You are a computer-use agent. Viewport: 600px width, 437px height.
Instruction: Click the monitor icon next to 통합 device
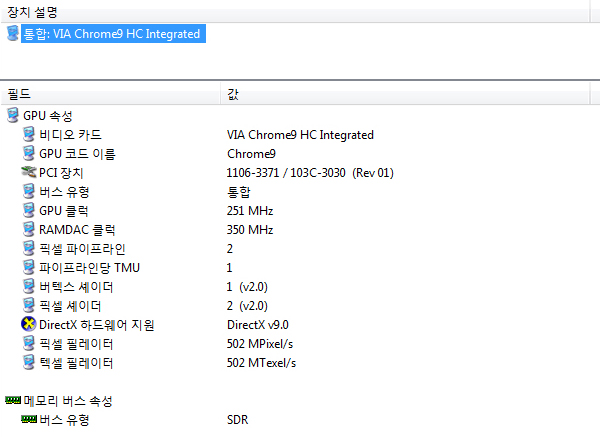tap(13, 34)
